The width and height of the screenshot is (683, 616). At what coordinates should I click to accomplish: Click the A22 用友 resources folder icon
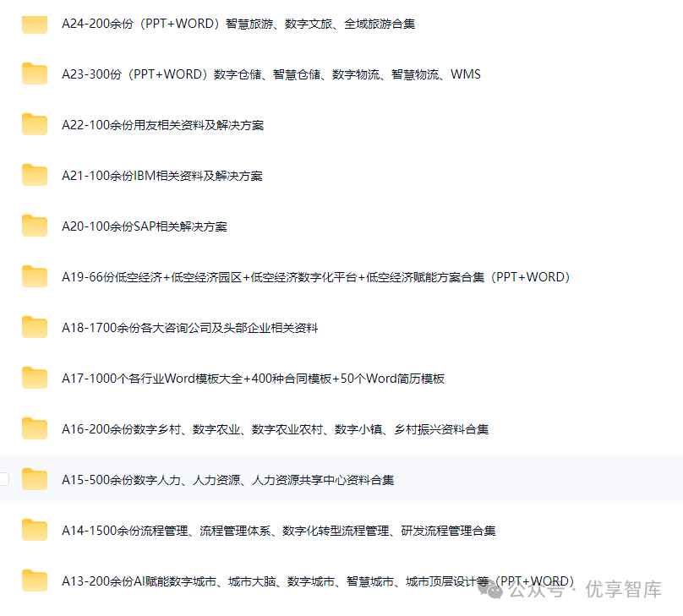(33, 124)
